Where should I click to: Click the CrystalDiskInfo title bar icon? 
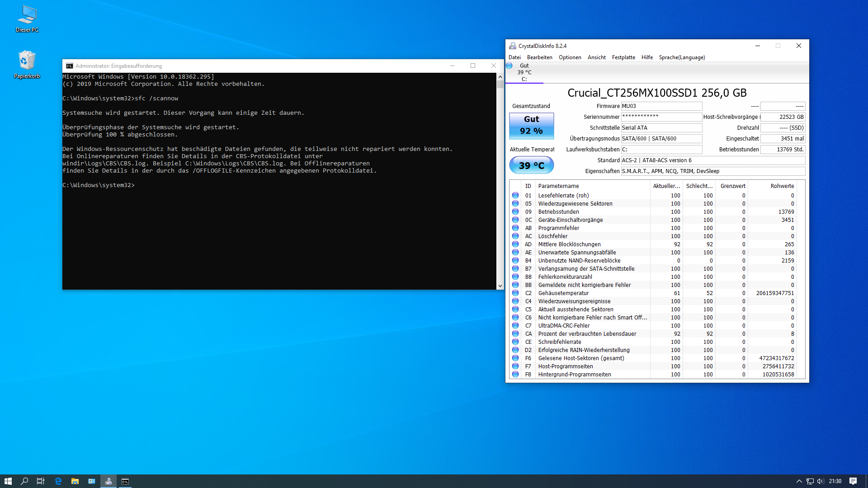(x=512, y=46)
